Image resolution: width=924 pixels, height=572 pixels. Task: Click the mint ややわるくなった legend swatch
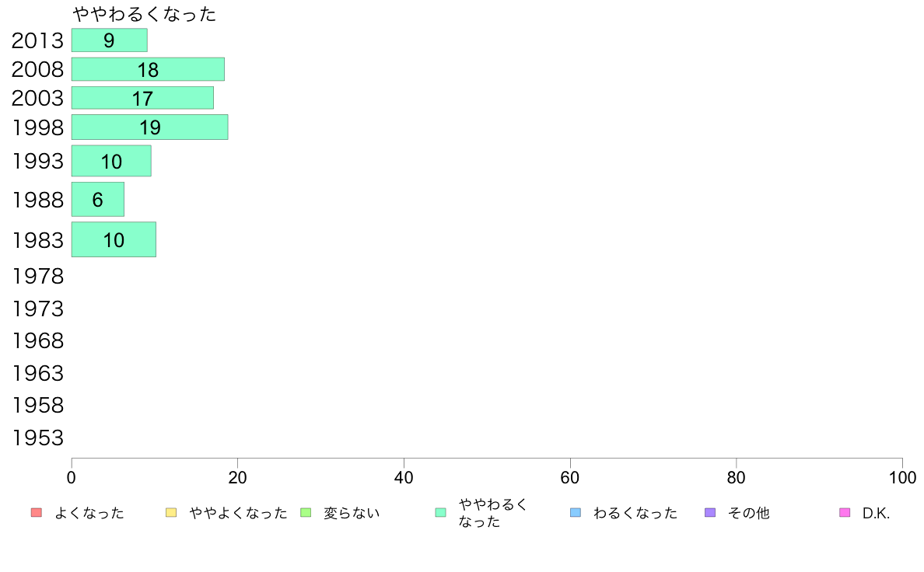(440, 513)
